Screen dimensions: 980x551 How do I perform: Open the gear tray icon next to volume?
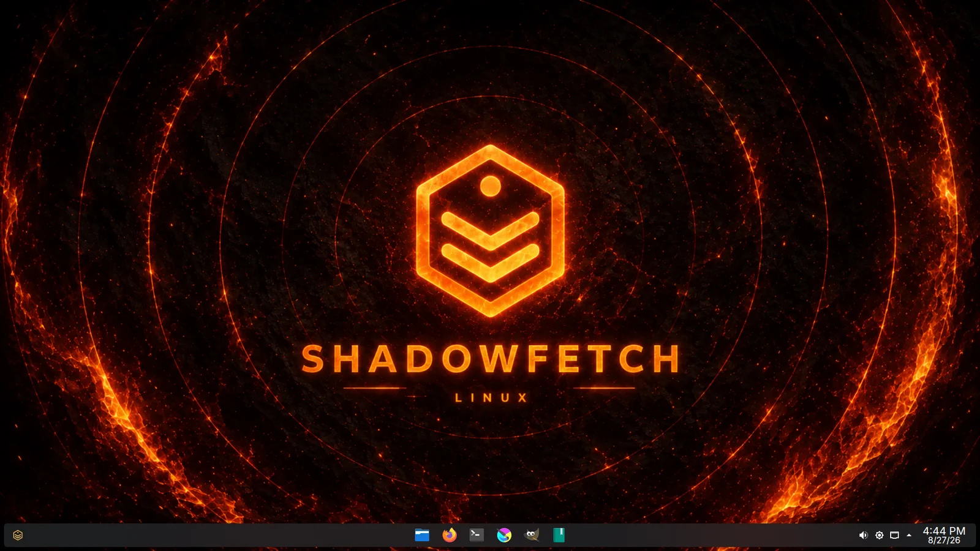click(x=879, y=535)
